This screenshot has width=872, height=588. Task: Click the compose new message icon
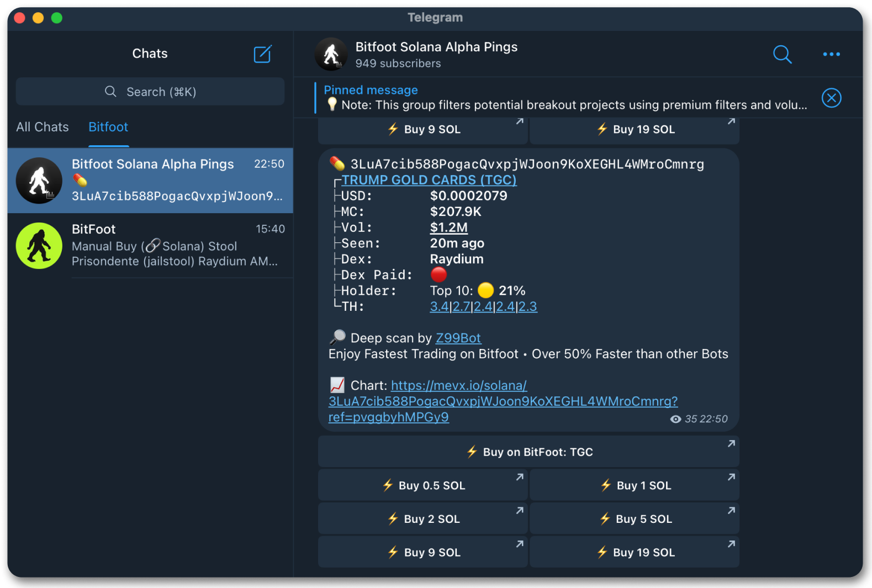[x=262, y=54]
